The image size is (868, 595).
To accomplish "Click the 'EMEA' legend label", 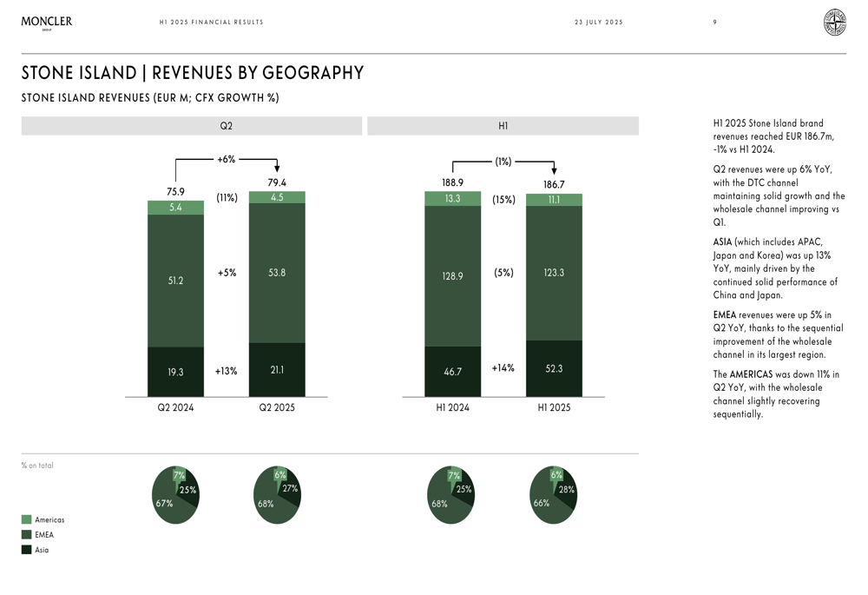I will [x=44, y=534].
